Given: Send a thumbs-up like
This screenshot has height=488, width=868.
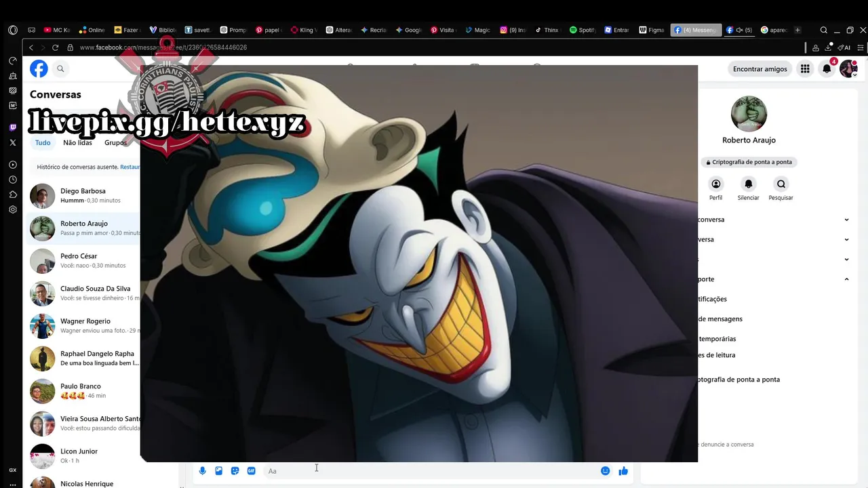Looking at the screenshot, I should pyautogui.click(x=623, y=471).
